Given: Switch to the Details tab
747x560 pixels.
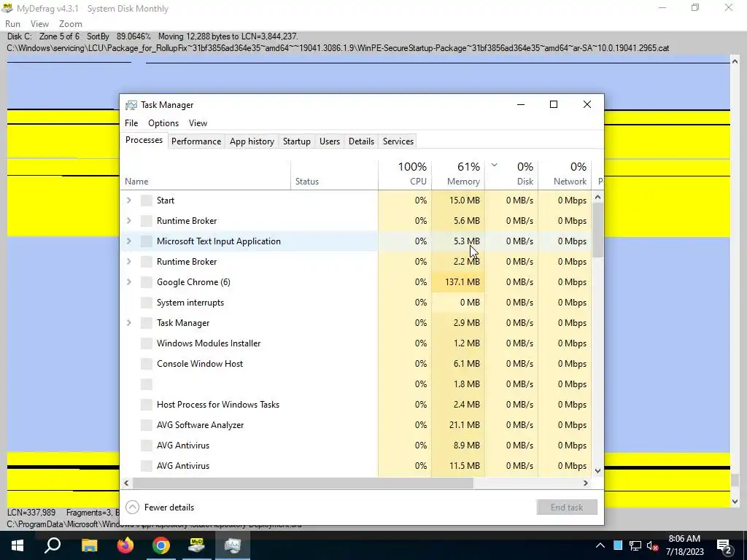Looking at the screenshot, I should point(361,141).
